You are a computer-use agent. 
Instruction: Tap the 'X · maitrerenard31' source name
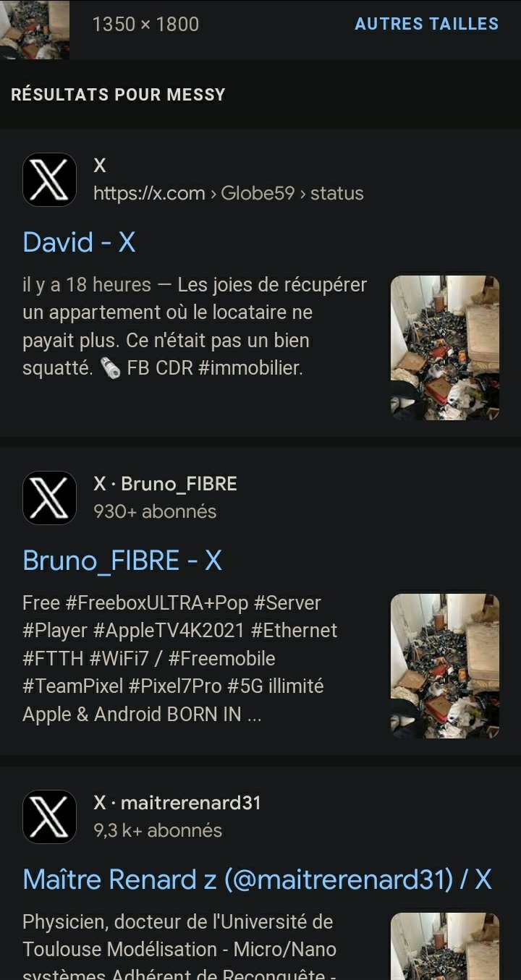pos(177,803)
